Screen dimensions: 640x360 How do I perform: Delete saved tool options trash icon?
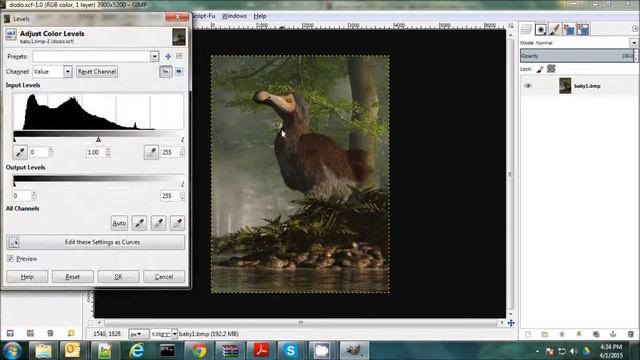tap(50, 333)
